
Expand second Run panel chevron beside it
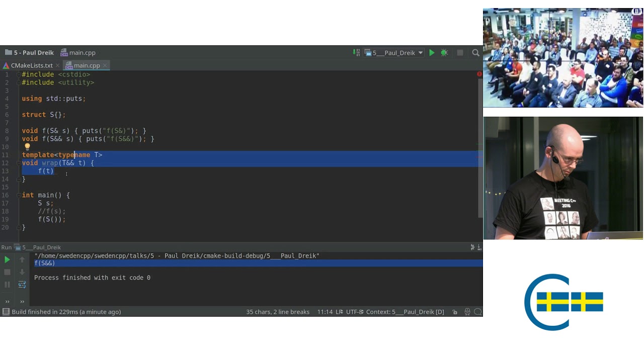[22, 301]
